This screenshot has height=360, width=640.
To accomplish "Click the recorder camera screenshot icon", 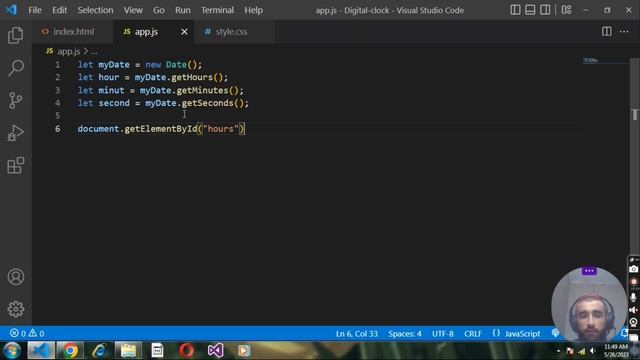I will 633,269.
